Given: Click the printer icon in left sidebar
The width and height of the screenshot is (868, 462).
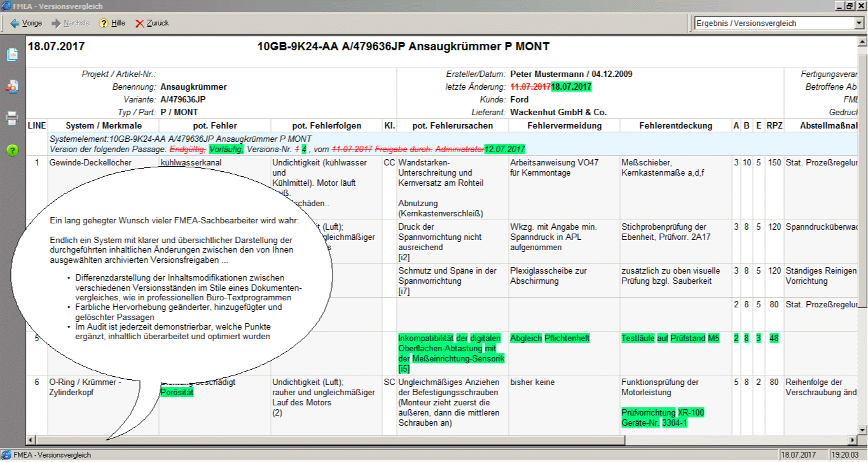Looking at the screenshot, I should coord(12,118).
